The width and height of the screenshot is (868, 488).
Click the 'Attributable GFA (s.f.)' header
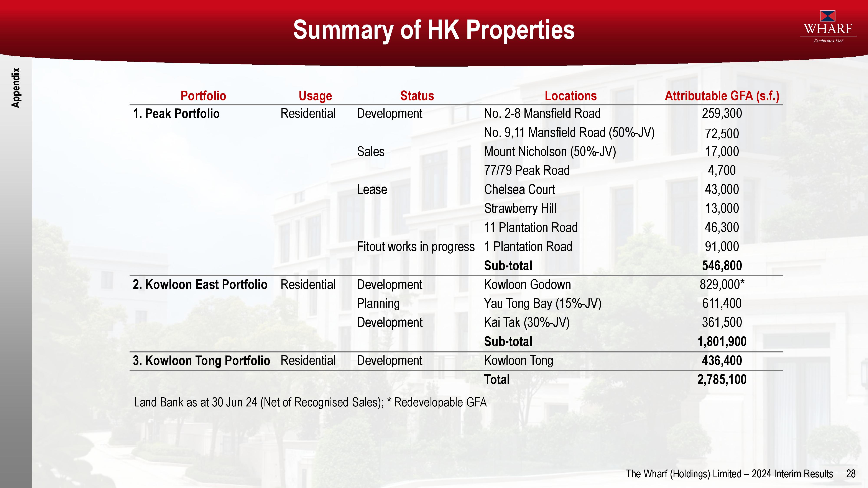[x=722, y=96]
